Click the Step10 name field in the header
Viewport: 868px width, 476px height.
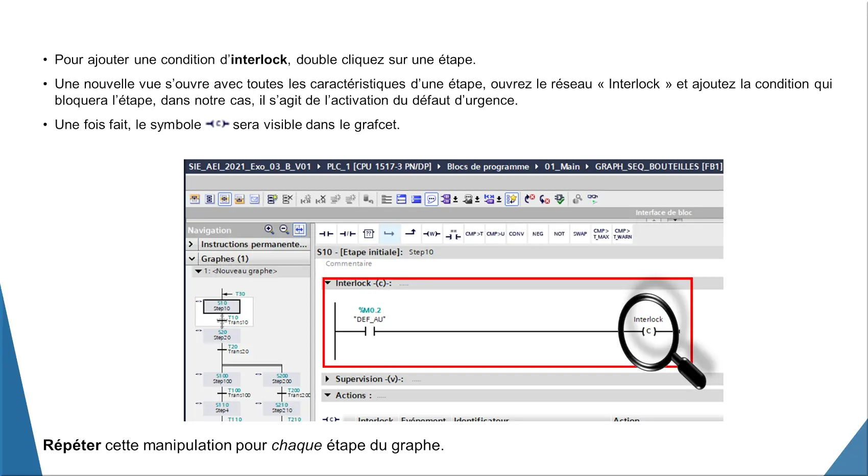coord(421,252)
